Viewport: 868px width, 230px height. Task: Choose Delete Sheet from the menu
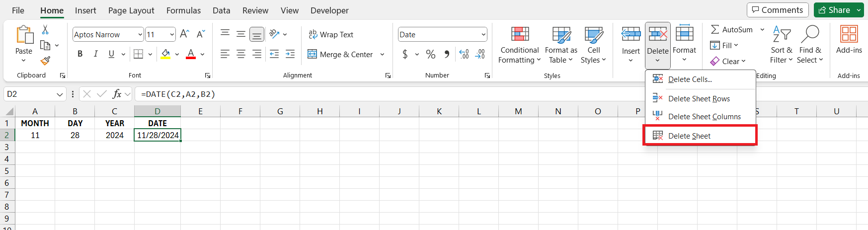coord(689,136)
